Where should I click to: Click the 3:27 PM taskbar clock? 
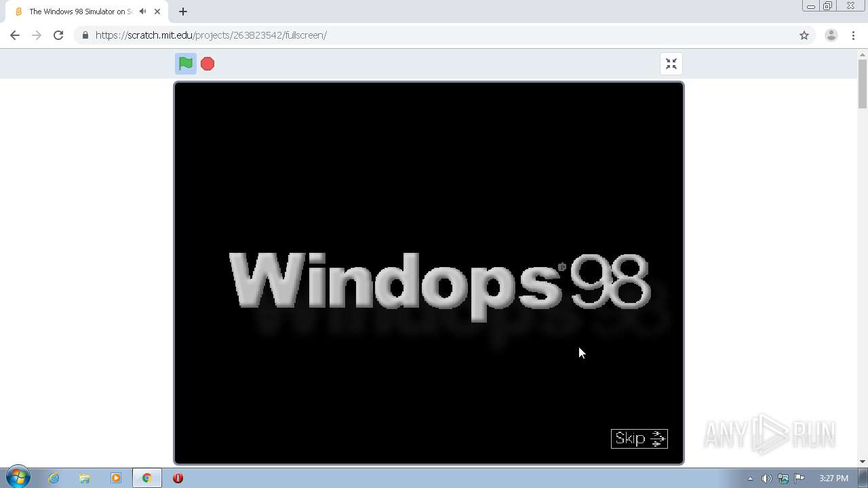833,479
